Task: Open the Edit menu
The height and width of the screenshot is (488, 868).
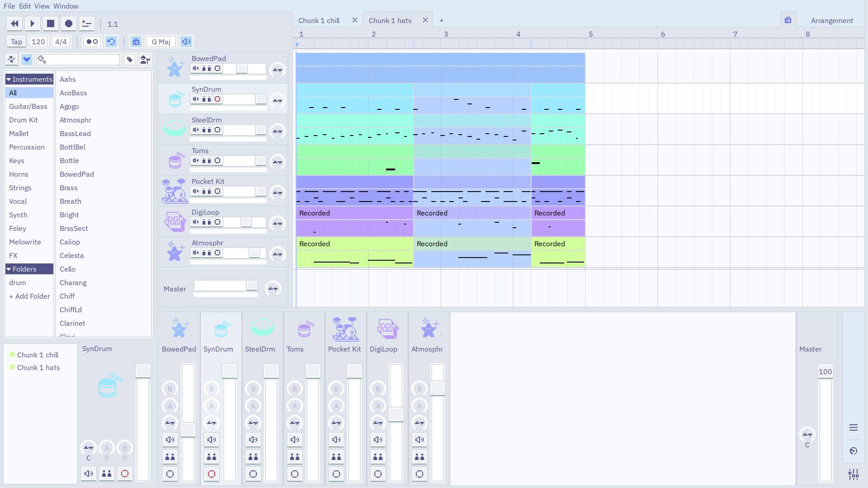Action: pyautogui.click(x=25, y=6)
